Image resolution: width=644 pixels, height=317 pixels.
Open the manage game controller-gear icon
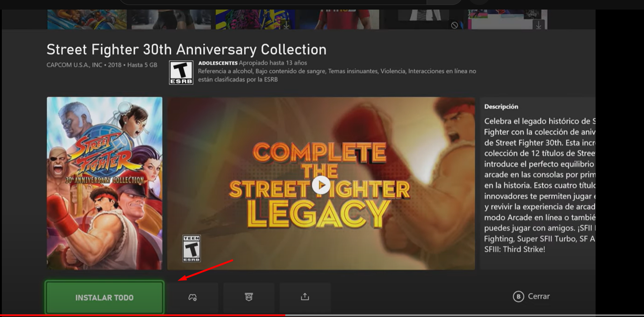click(192, 297)
